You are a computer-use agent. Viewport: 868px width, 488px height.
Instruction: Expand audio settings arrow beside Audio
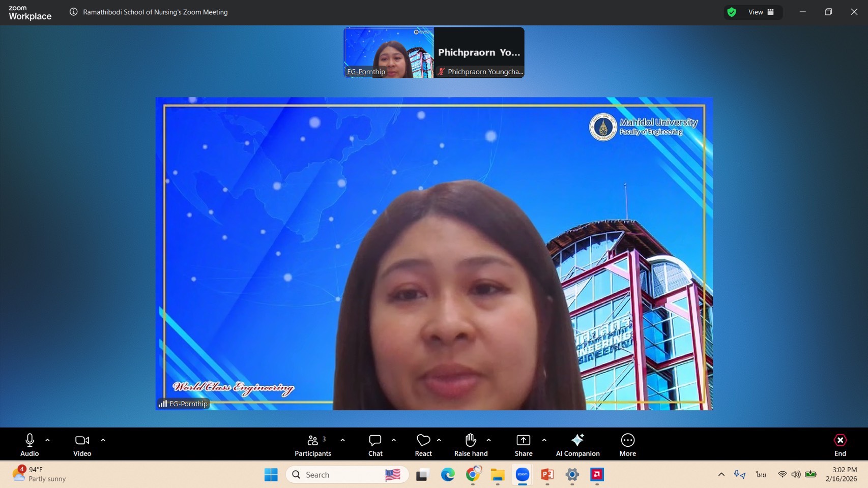pyautogui.click(x=47, y=440)
